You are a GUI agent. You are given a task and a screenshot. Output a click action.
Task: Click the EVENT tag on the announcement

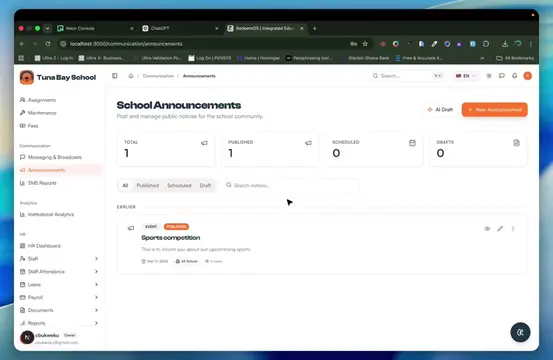pos(151,226)
